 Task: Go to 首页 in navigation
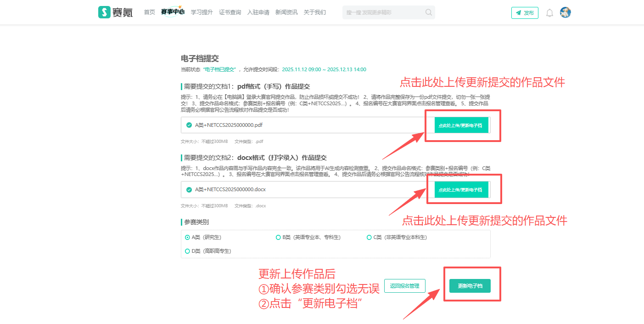tap(150, 12)
